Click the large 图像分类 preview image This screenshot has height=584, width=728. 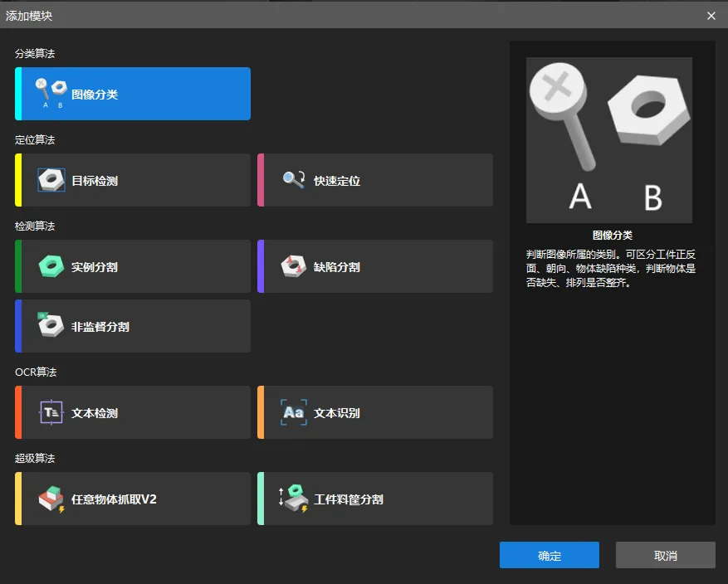tap(609, 140)
